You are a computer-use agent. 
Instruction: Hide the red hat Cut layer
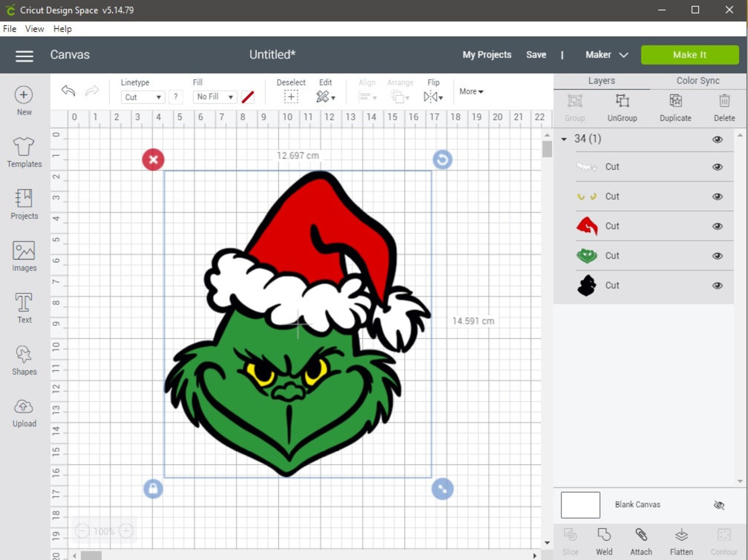(x=717, y=226)
